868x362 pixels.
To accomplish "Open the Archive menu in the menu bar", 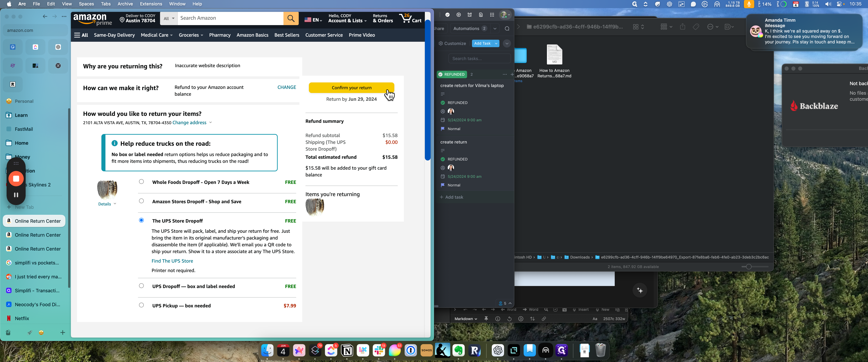I will [x=125, y=4].
